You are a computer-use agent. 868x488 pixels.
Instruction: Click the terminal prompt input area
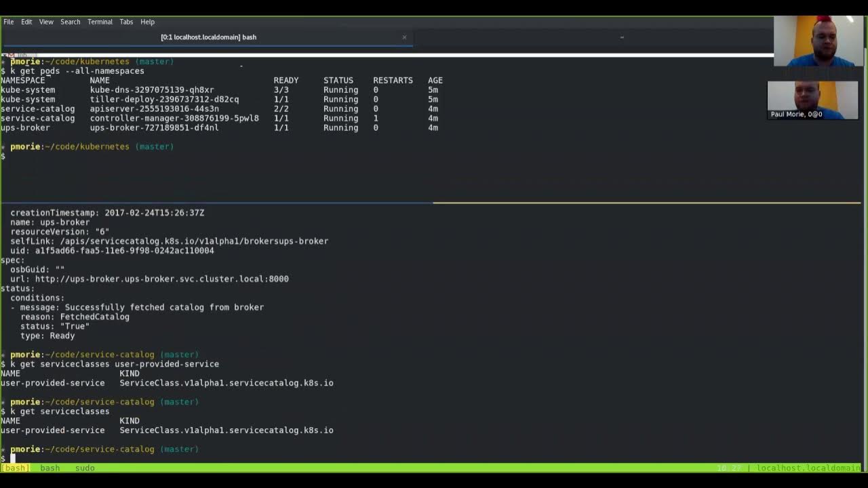[x=14, y=458]
